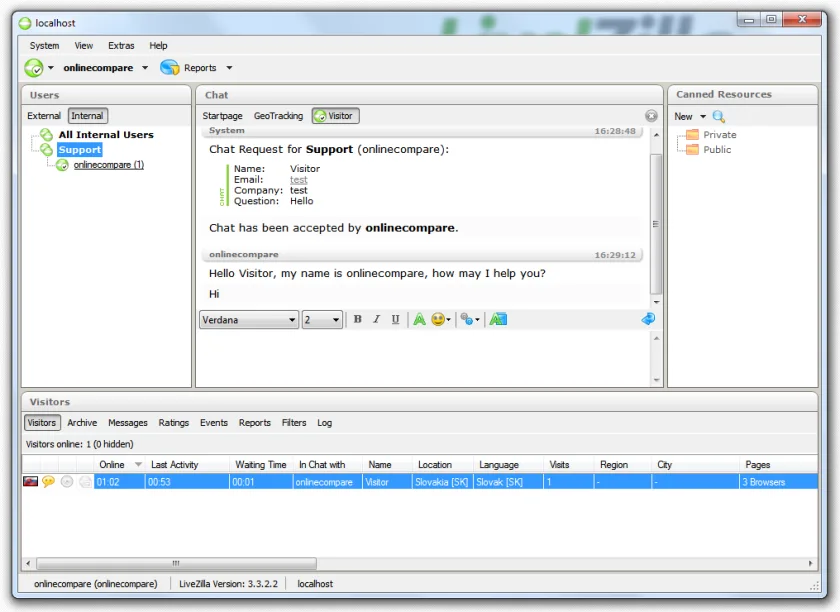
Task: Switch Users panel to External view
Action: [x=44, y=116]
